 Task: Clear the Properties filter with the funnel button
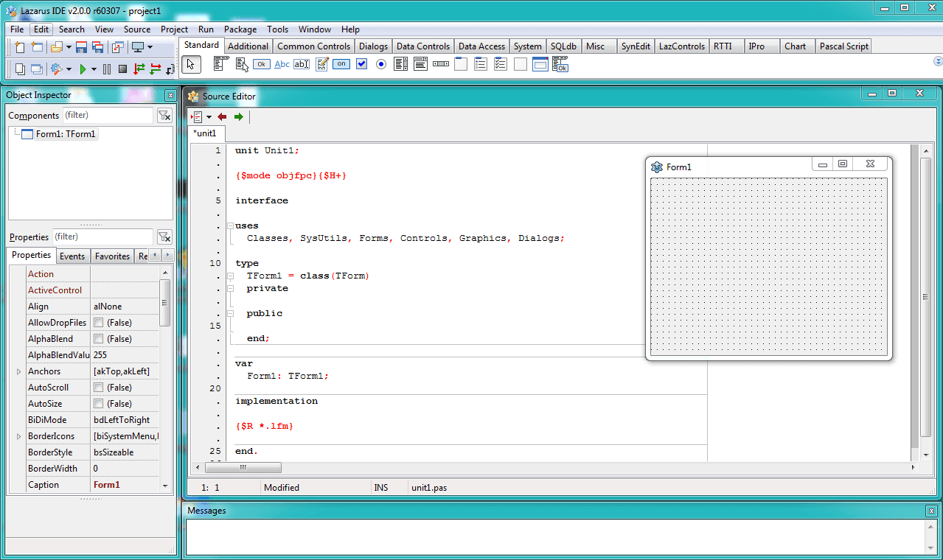(165, 237)
